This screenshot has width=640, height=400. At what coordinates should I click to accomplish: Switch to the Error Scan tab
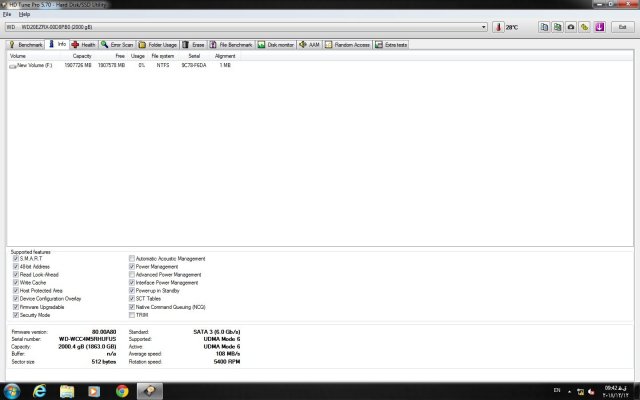click(117, 45)
